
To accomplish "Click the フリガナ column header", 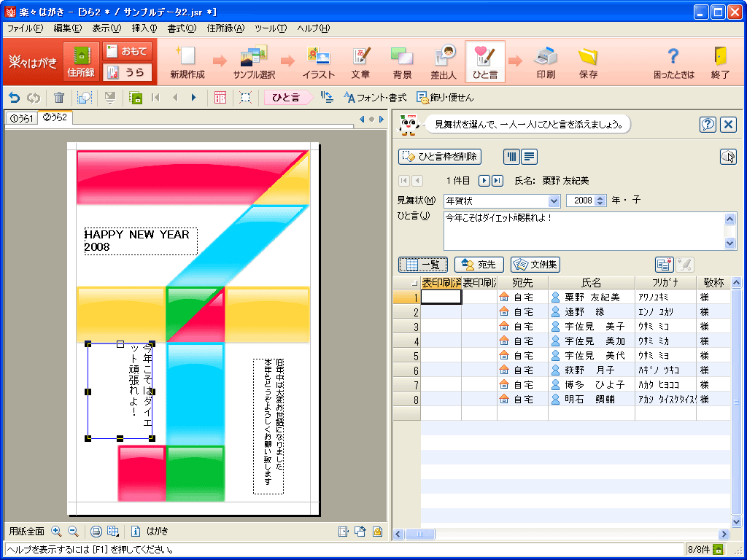I will click(665, 283).
